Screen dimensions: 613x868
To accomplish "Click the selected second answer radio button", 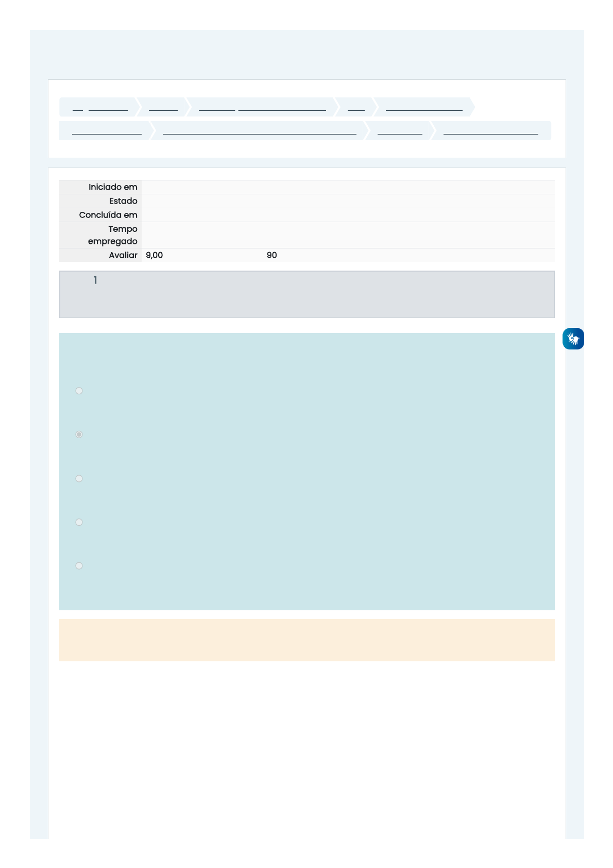I will coord(79,435).
